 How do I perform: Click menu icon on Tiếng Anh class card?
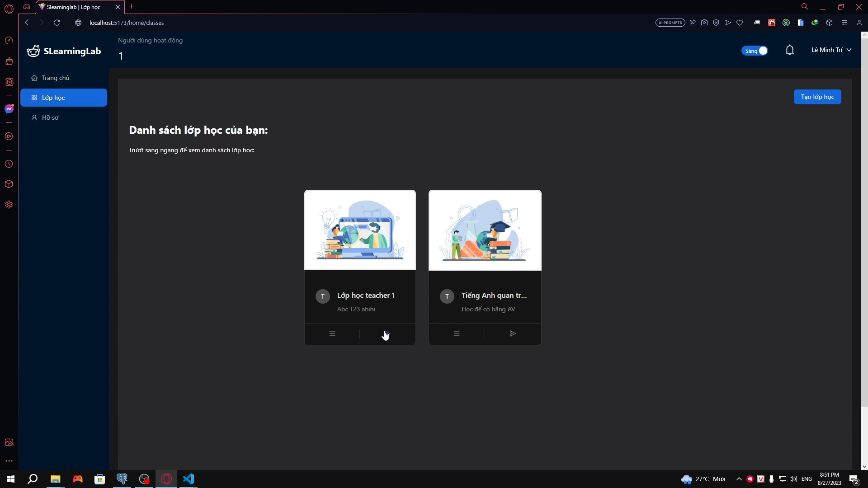pyautogui.click(x=457, y=334)
